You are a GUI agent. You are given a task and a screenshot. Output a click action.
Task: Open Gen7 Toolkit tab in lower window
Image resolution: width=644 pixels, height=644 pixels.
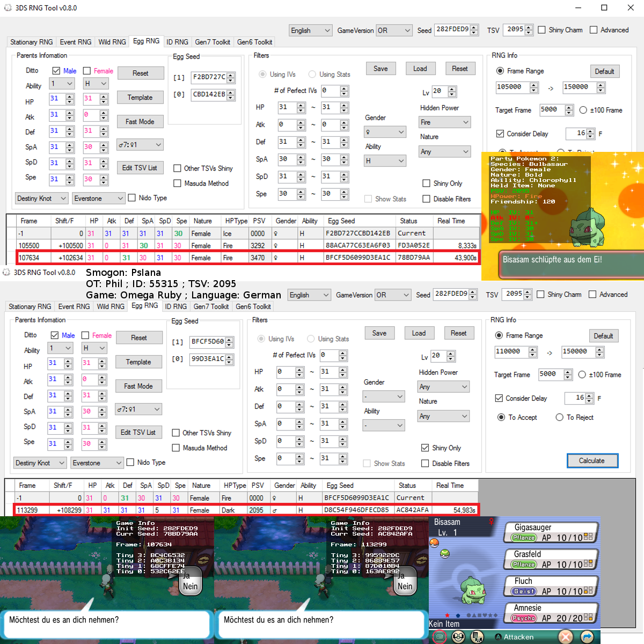[211, 306]
